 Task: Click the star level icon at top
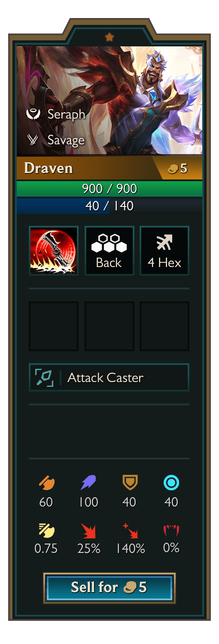pyautogui.click(x=109, y=37)
